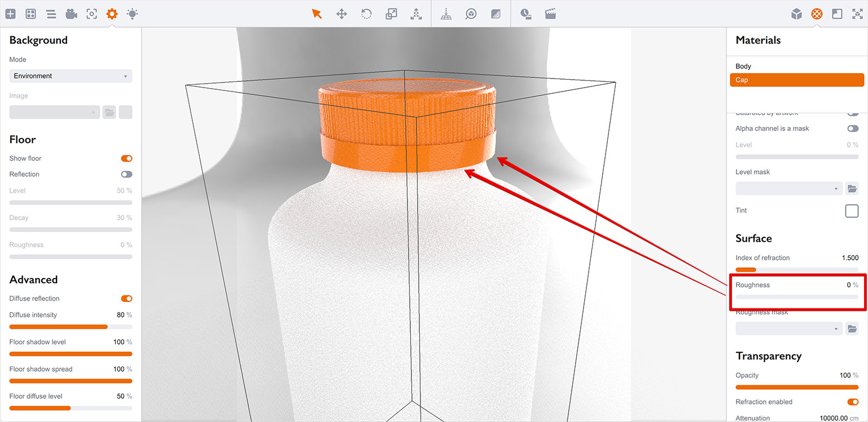868x422 pixels.
Task: Browse folder for Level mask file
Action: click(852, 189)
